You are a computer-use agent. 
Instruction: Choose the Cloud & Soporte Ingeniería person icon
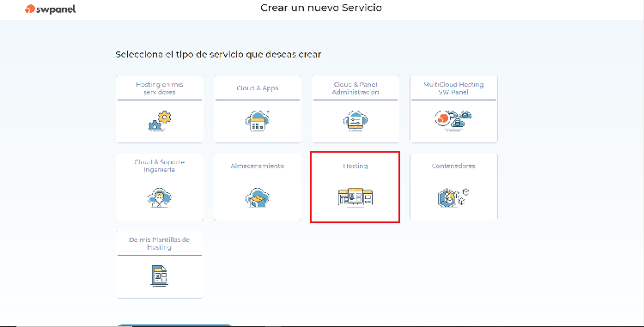[x=160, y=197]
